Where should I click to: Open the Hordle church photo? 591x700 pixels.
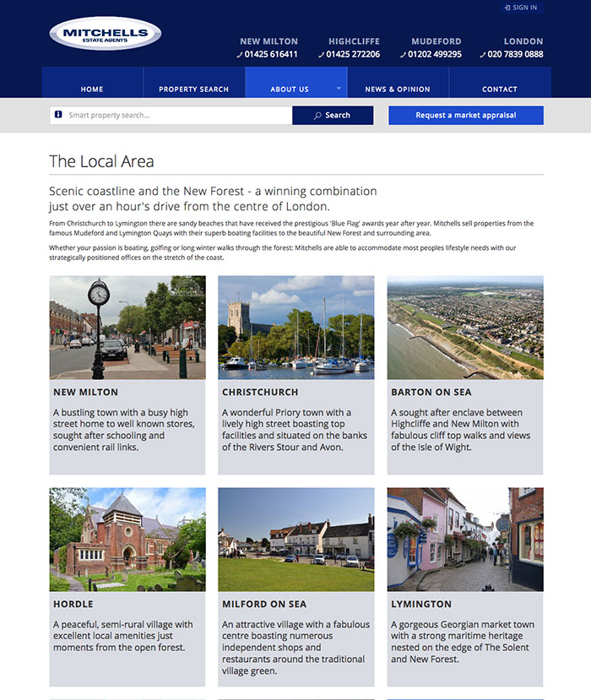(x=127, y=540)
